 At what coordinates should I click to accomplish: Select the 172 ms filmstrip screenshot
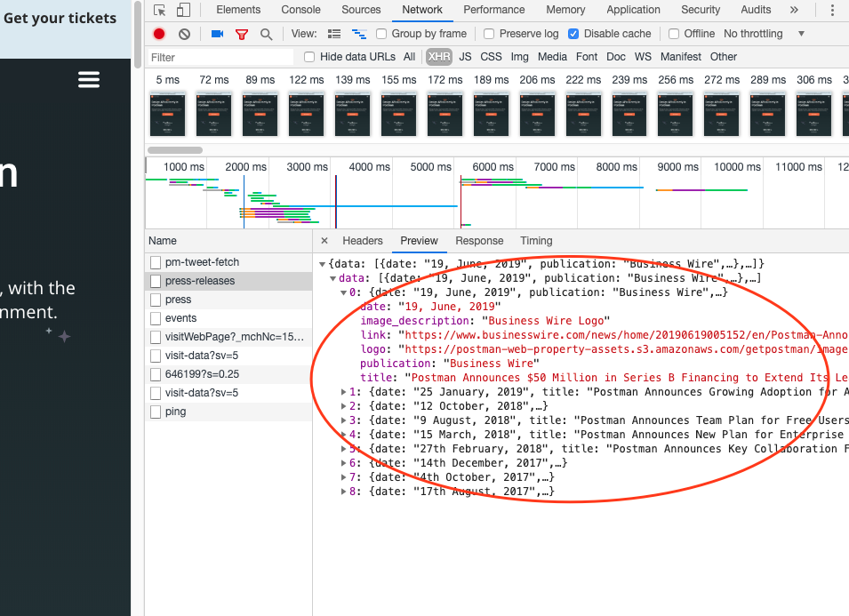pyautogui.click(x=445, y=114)
